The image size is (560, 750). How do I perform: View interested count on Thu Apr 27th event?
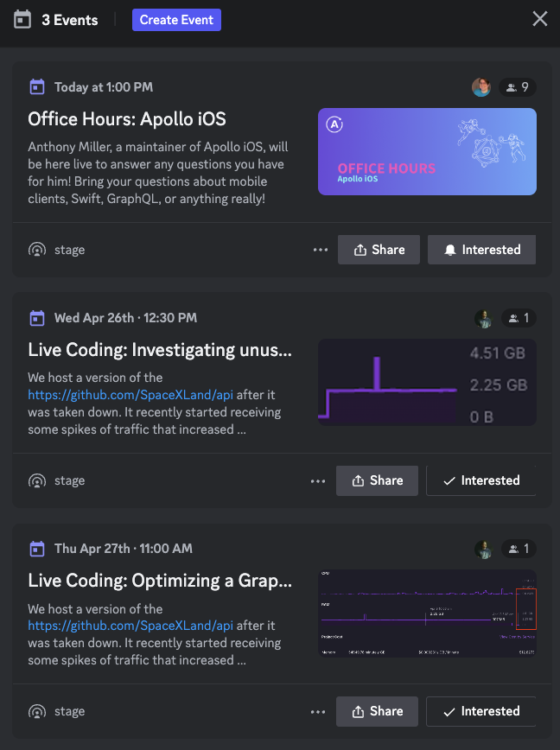pyautogui.click(x=519, y=549)
